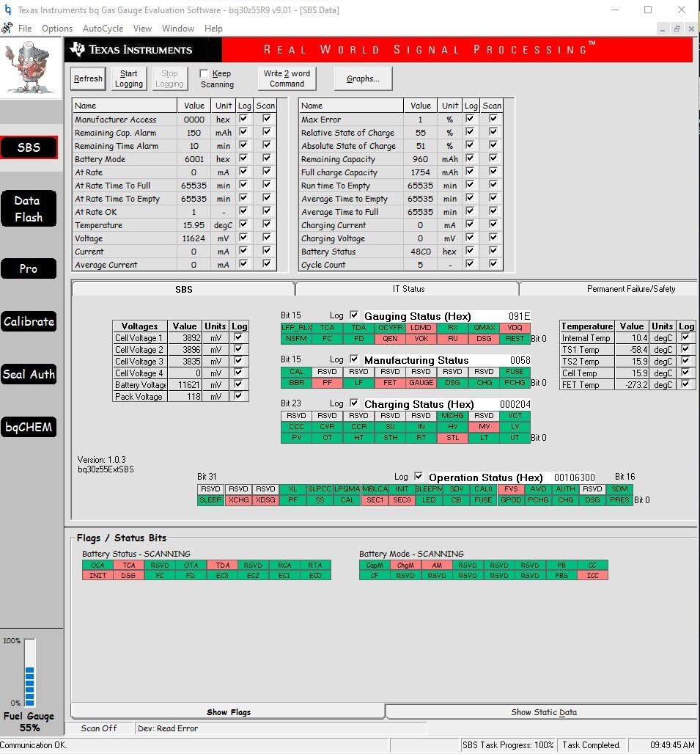Toggle Log checkbox for Pack Voltage
This screenshot has height=754, width=700.
[x=238, y=396]
